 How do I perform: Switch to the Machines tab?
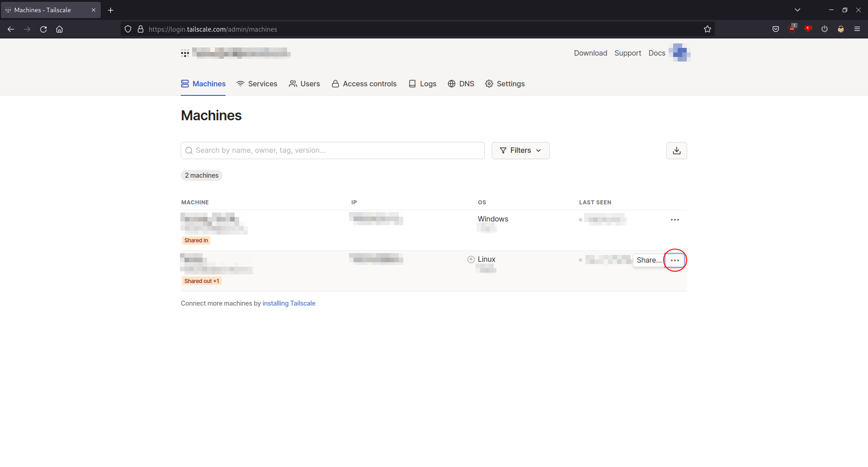pos(203,84)
